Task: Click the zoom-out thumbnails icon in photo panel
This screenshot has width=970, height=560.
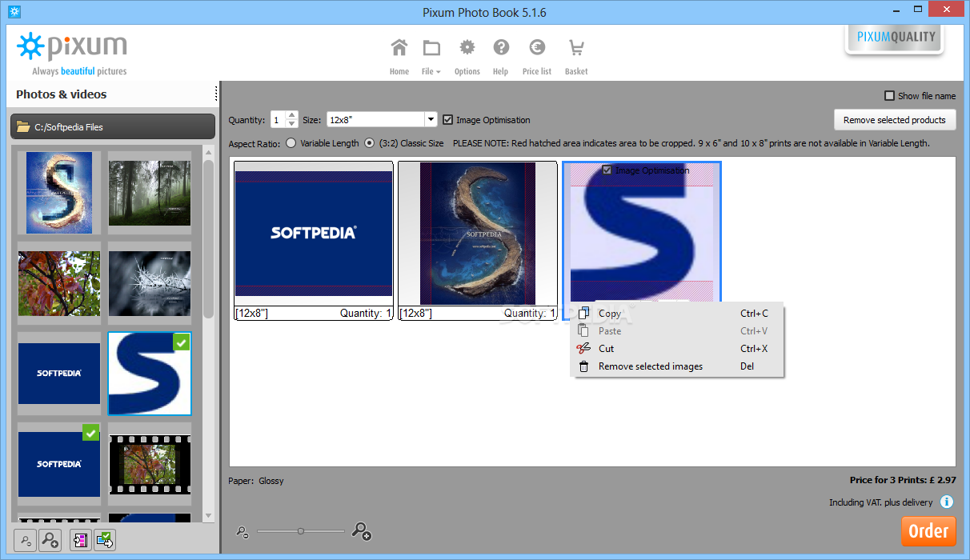Action: point(25,540)
